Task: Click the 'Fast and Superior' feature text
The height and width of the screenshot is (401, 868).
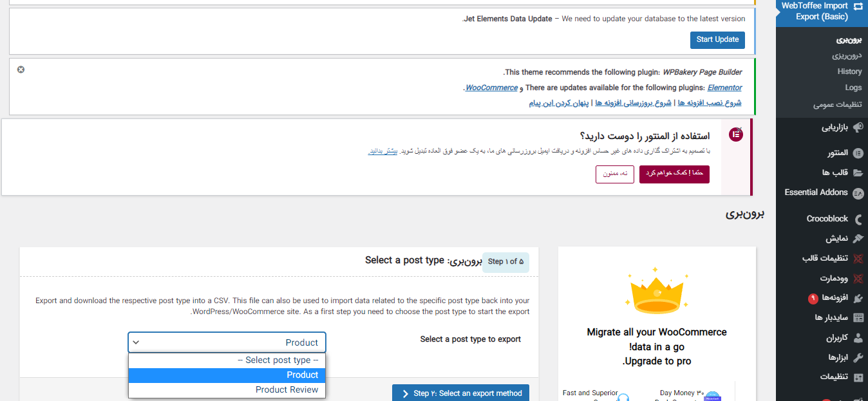Action: click(x=590, y=393)
